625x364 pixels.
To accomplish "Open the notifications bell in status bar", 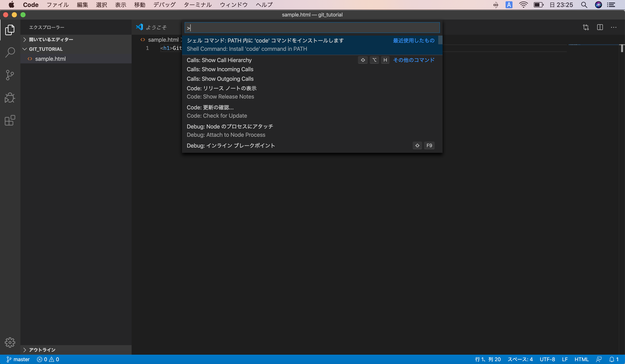I will pyautogui.click(x=613, y=359).
